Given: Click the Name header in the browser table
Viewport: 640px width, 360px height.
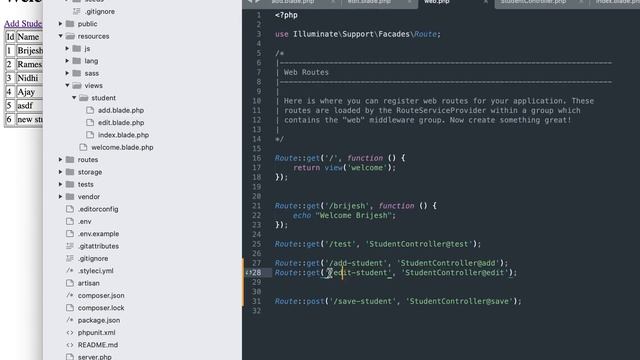Looking at the screenshot, I should coord(29,37).
